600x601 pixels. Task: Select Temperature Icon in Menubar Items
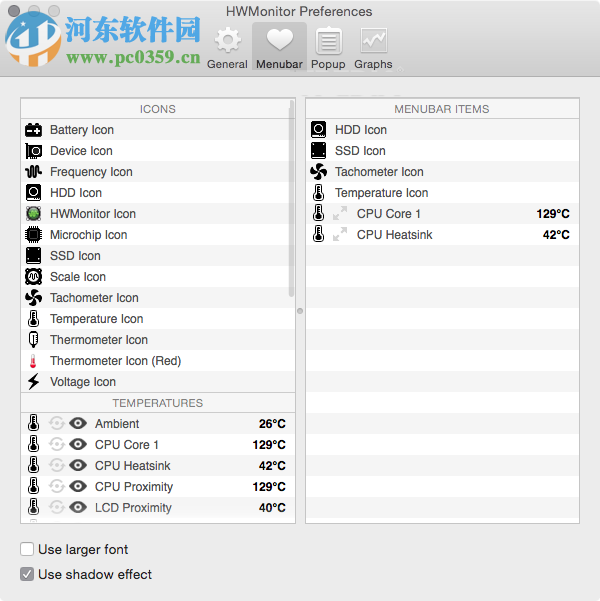click(442, 193)
